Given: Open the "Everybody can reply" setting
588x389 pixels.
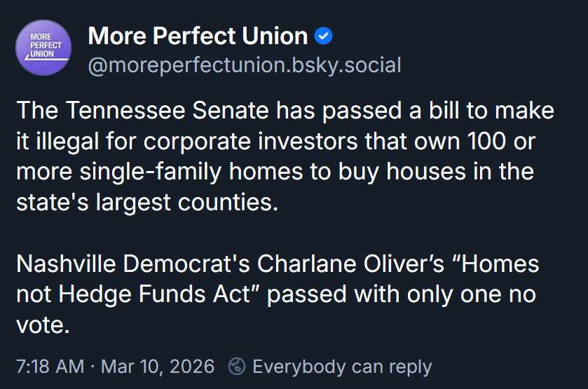Looking at the screenshot, I should pyautogui.click(x=342, y=366).
